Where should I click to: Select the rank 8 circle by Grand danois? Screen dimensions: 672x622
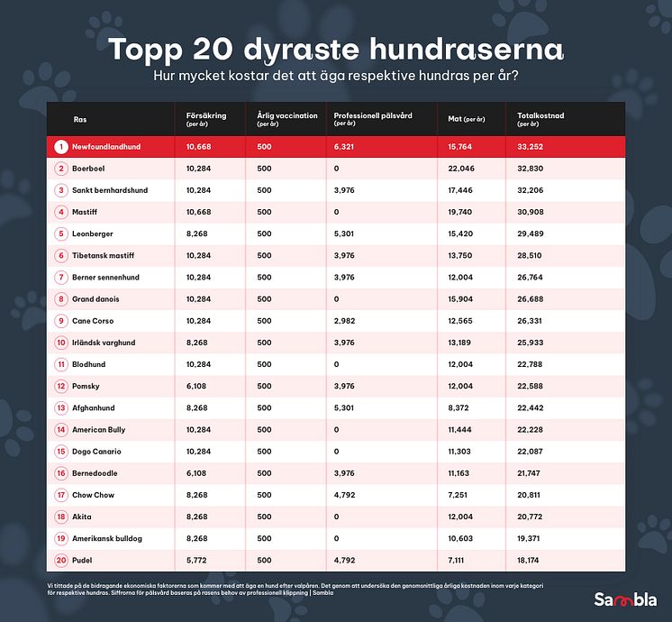[61, 299]
